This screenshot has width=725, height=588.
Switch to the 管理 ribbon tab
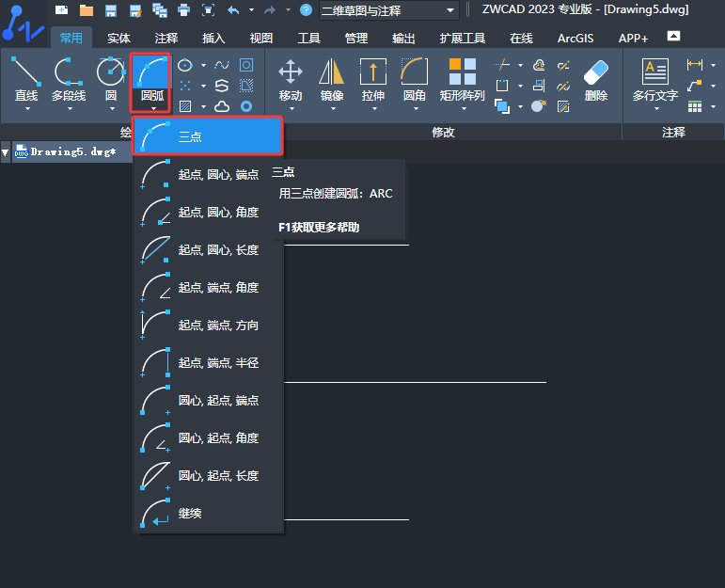point(356,38)
